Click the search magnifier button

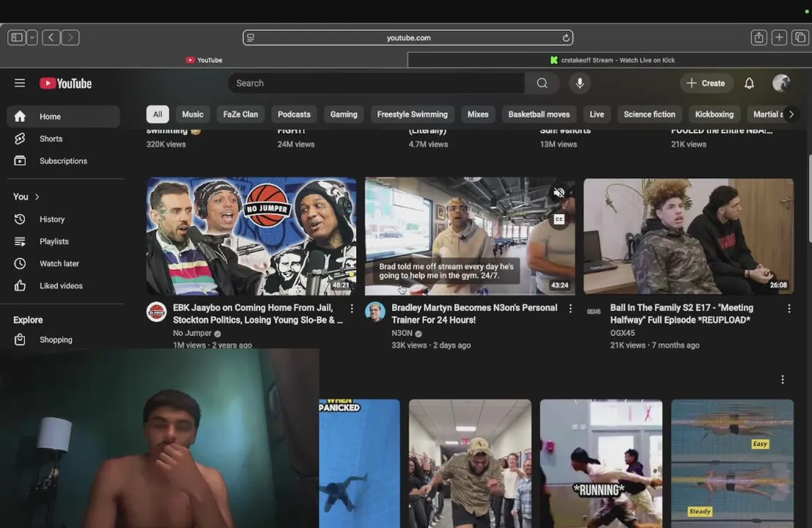(542, 83)
